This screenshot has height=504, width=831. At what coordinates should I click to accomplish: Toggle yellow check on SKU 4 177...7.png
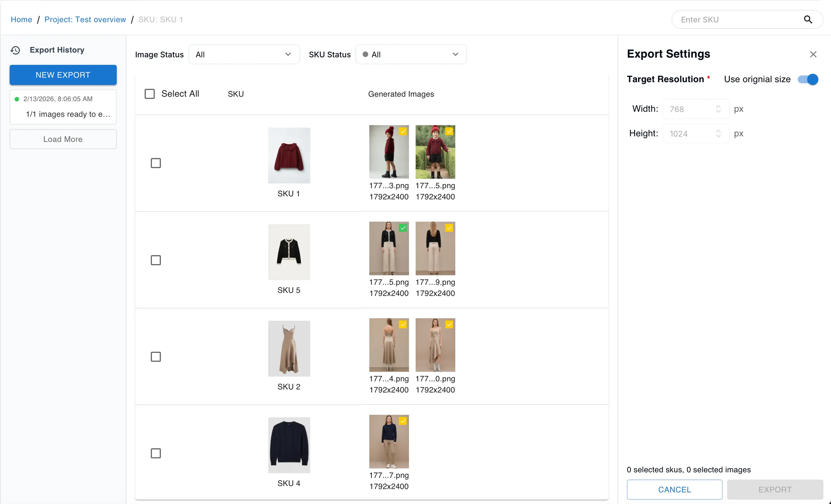(403, 421)
